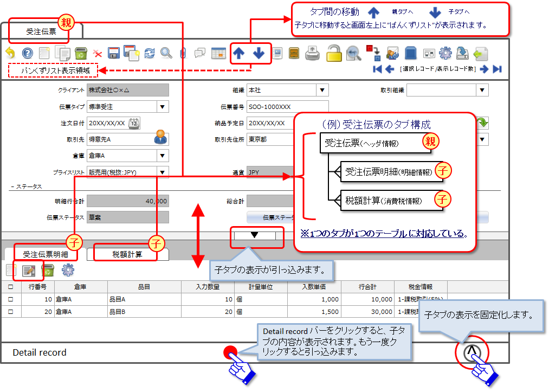
Task: Go to the previous record
Action: [x=389, y=69]
